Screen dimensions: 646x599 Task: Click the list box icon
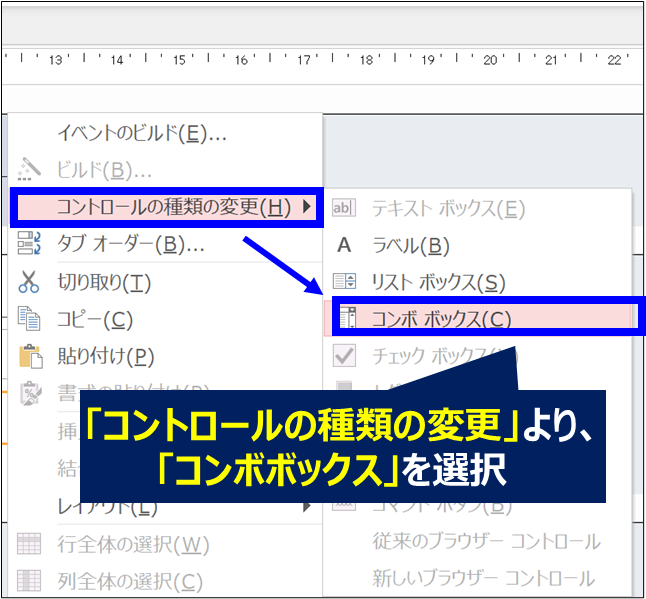(344, 282)
